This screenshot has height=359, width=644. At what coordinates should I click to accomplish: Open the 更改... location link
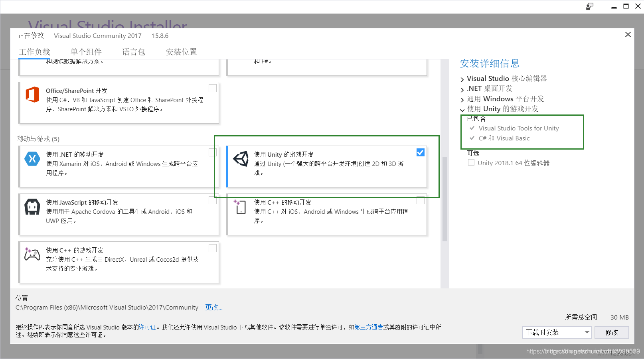pos(213,307)
